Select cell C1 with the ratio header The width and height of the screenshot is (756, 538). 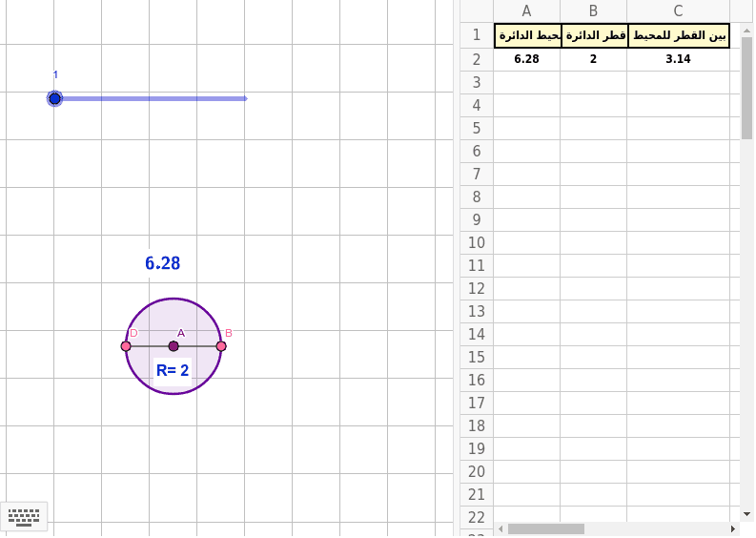[679, 35]
